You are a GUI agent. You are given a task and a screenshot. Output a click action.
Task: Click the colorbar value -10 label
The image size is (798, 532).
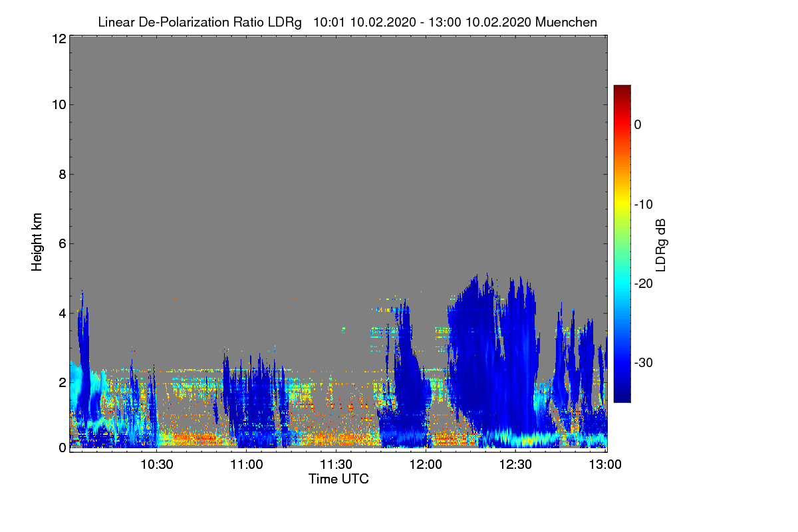643,204
